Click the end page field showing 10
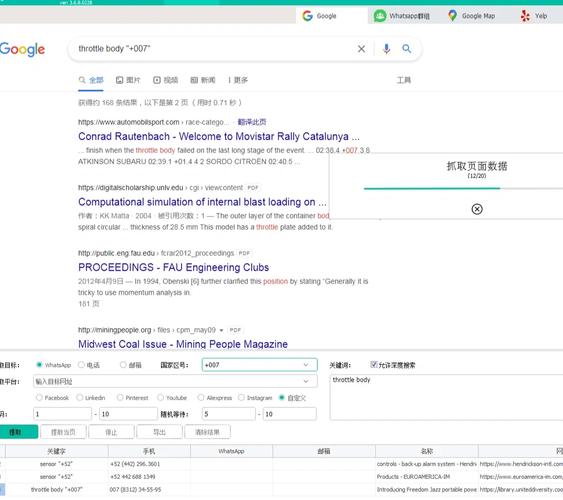The height and width of the screenshot is (500, 563). click(128, 414)
